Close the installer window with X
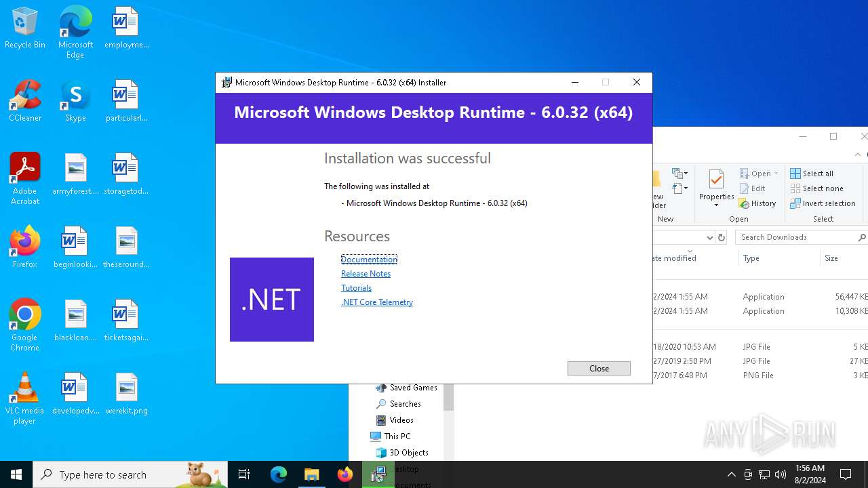868x488 pixels. (x=636, y=82)
